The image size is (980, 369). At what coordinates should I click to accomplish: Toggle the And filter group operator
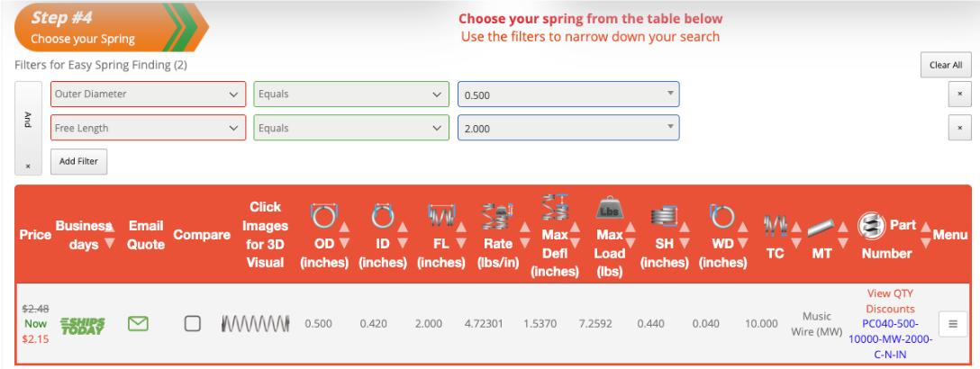[28, 120]
